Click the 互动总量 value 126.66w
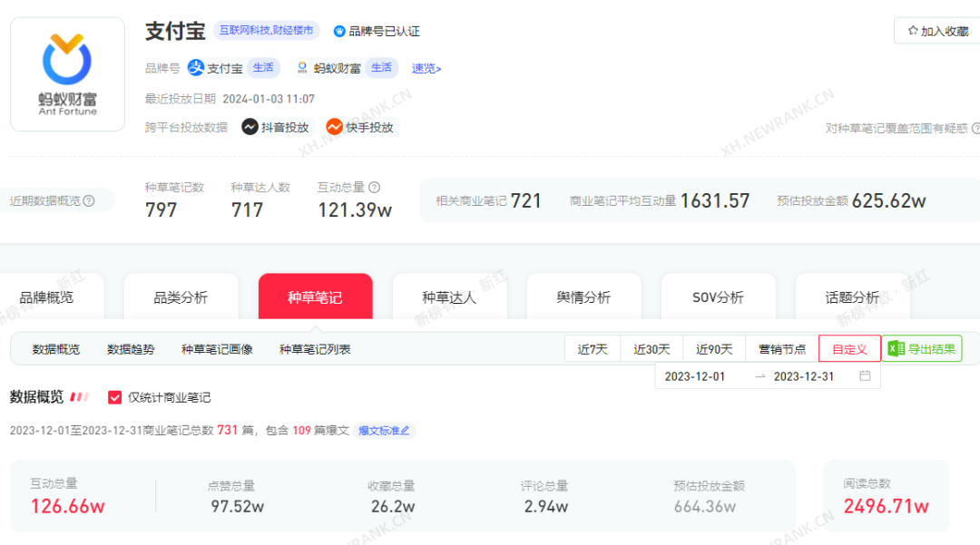The width and height of the screenshot is (980, 545). tap(67, 506)
